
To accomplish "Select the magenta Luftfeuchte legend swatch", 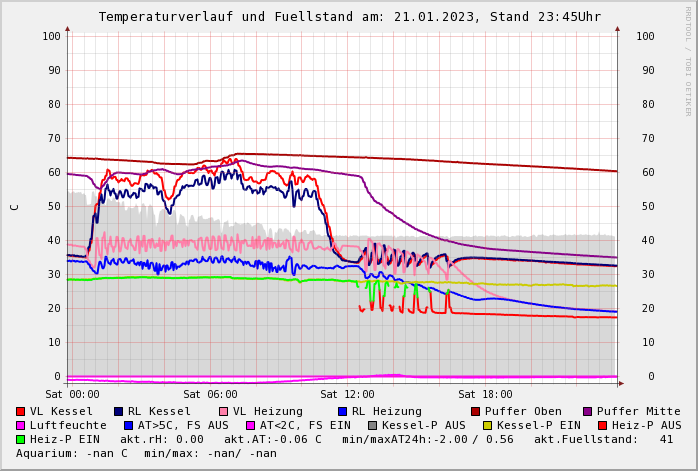I will point(21,425).
